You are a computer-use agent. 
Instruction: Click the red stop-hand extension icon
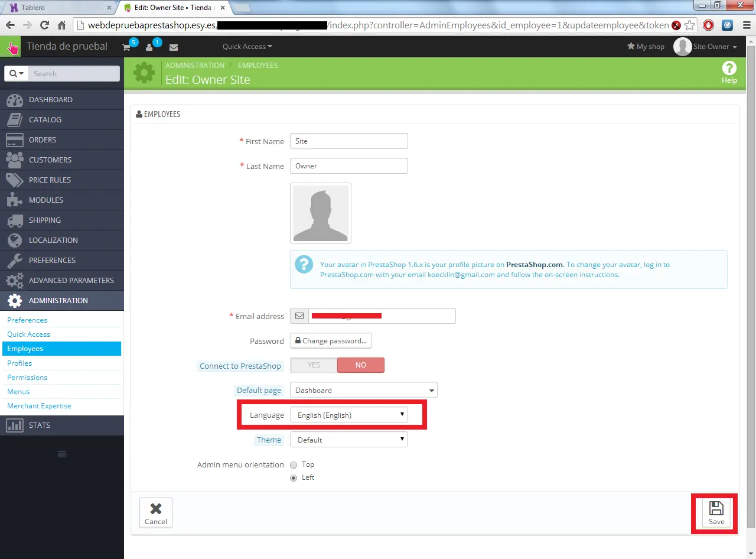(709, 25)
